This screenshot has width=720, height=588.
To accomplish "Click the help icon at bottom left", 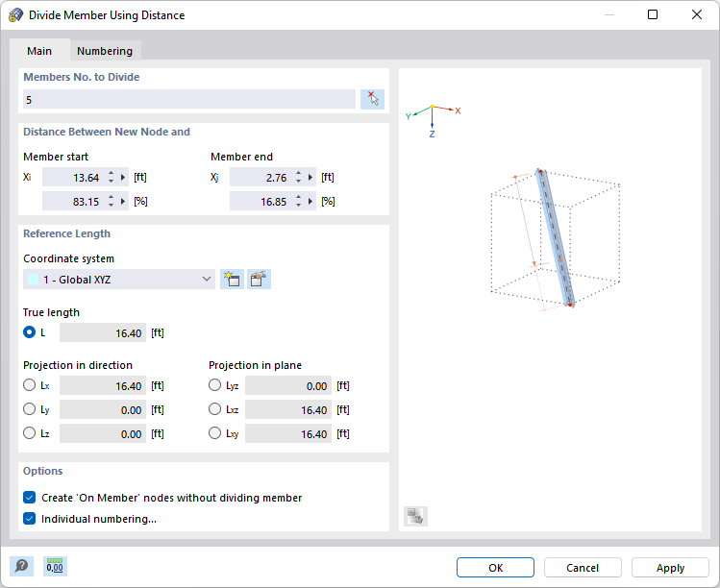I will tap(21, 567).
